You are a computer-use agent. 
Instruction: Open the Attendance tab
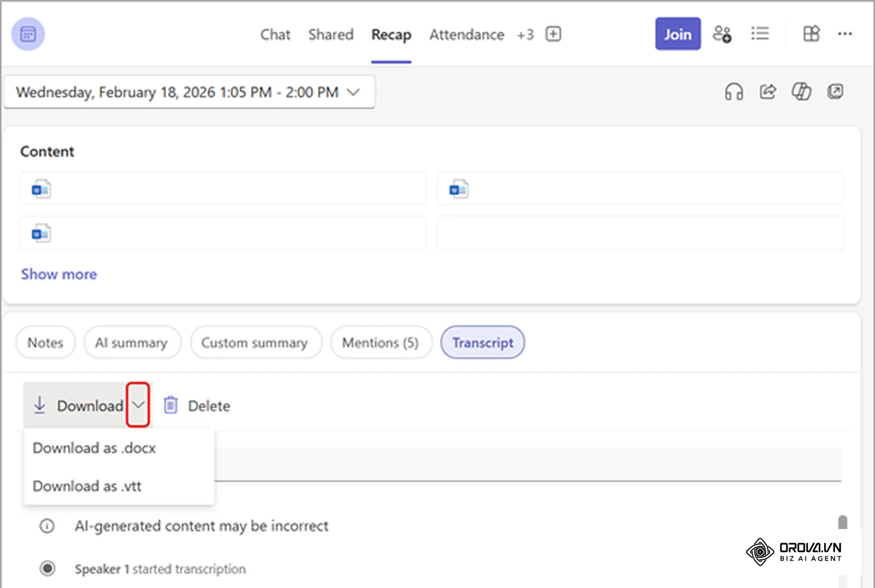[x=466, y=34]
